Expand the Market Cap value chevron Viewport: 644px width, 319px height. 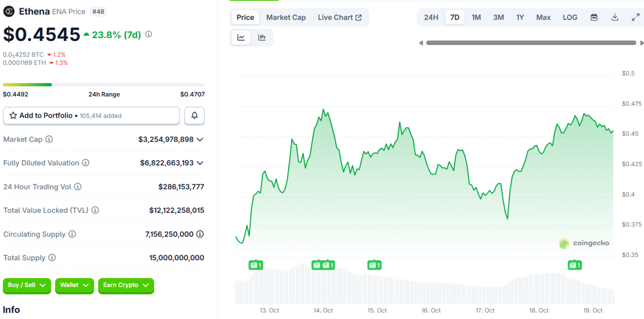[x=200, y=139]
